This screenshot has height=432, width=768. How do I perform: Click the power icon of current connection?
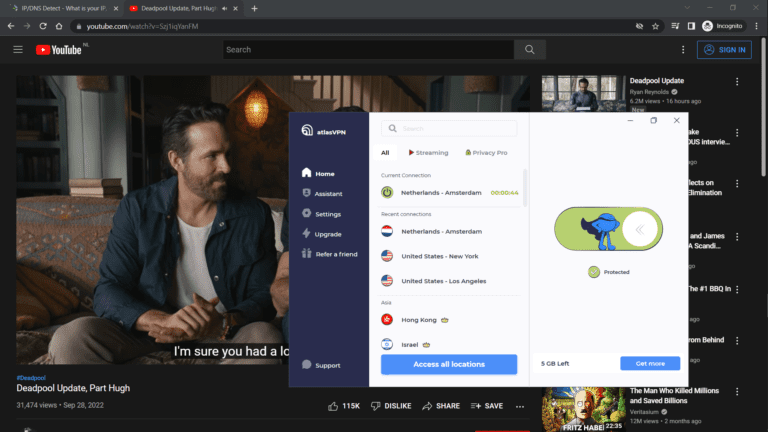(387, 192)
